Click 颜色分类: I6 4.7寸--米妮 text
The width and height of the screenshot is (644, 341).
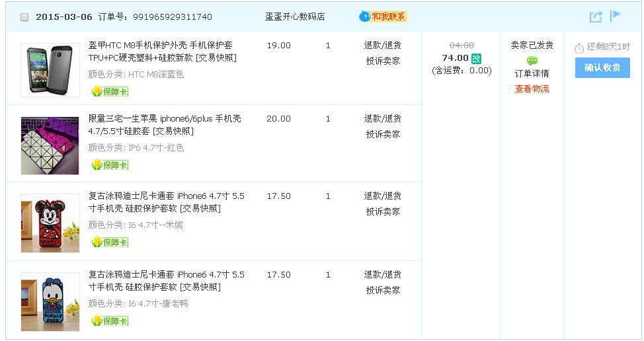(136, 225)
